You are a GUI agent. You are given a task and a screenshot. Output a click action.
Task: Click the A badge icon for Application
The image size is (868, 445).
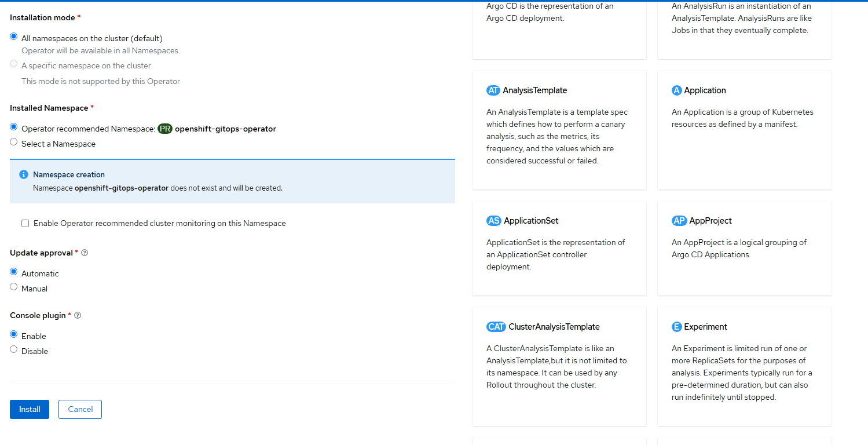[676, 90]
